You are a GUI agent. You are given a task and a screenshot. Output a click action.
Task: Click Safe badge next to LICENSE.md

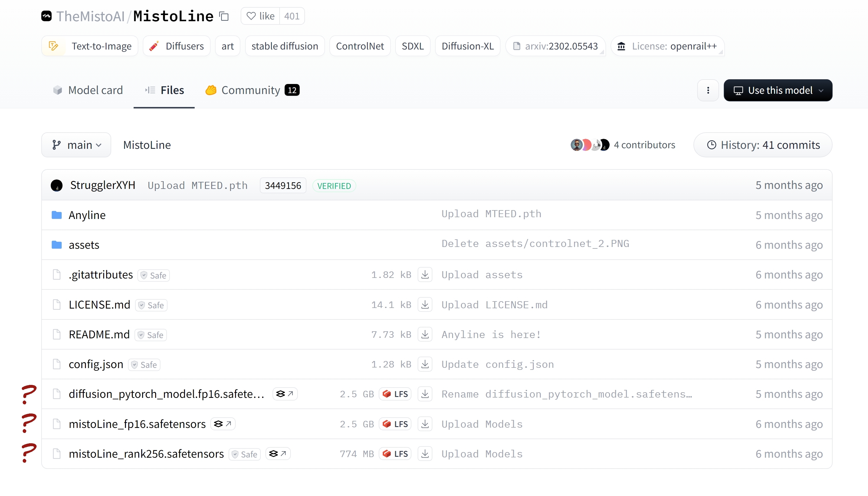[151, 305]
